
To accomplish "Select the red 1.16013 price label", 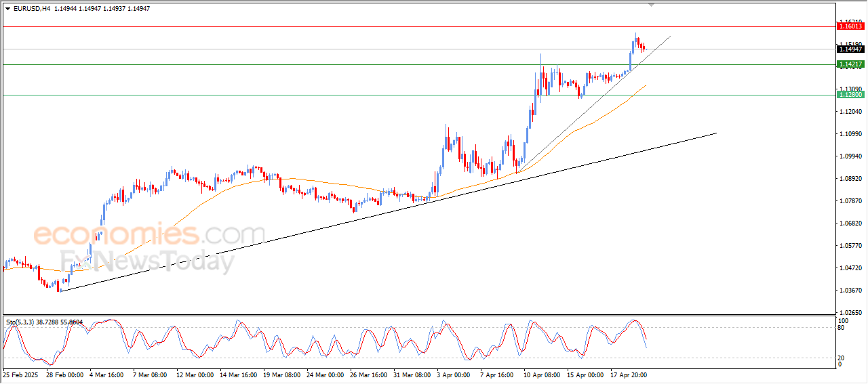I will point(850,26).
